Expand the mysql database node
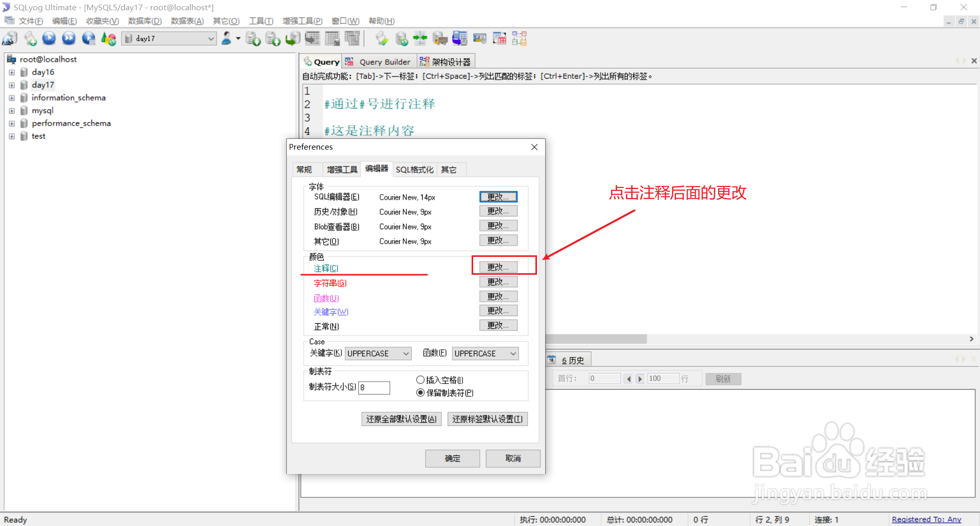980x526 pixels. click(12, 111)
